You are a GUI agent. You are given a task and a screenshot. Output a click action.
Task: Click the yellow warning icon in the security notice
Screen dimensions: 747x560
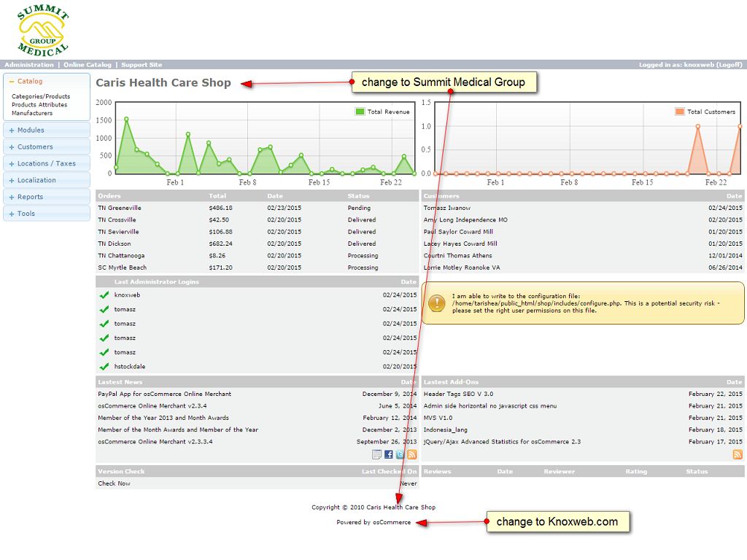tap(437, 303)
